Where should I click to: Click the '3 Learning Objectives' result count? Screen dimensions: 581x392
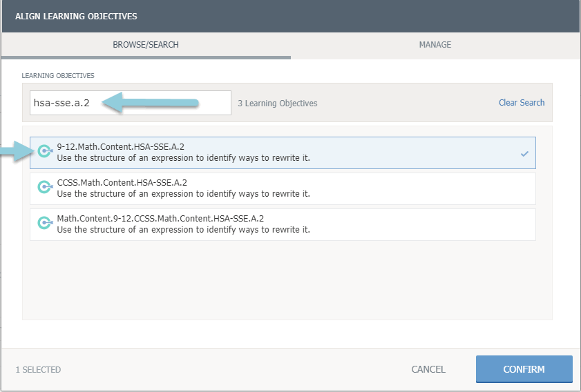277,104
